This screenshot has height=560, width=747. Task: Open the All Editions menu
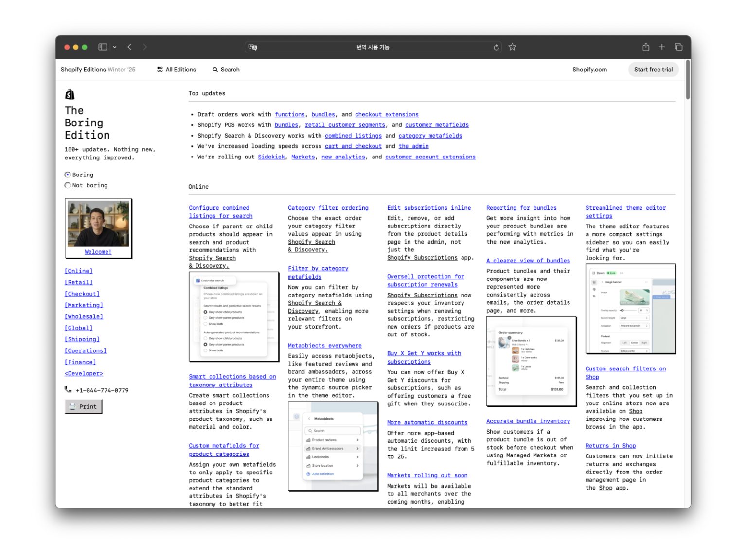point(177,70)
